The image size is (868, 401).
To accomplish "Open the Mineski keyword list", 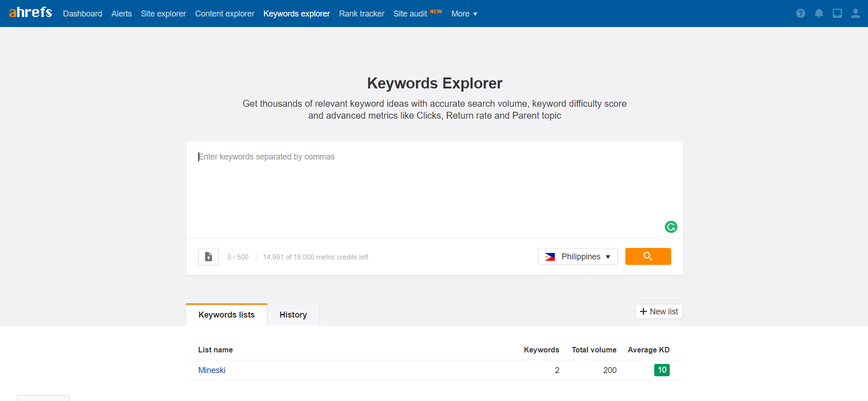I will (212, 370).
